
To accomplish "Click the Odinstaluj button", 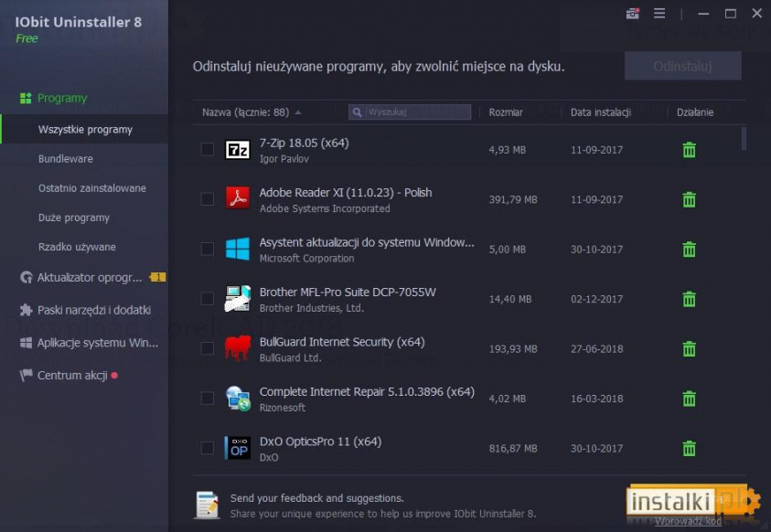I will pos(682,65).
